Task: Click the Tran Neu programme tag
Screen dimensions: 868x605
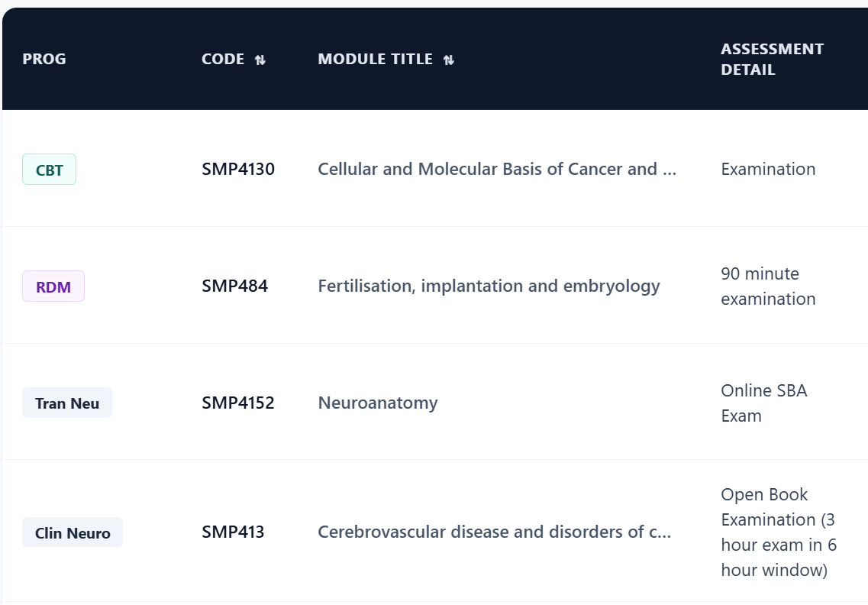Action: [x=67, y=403]
